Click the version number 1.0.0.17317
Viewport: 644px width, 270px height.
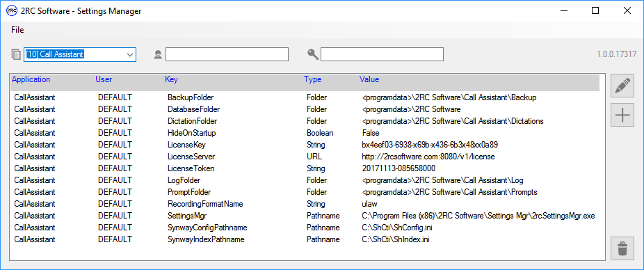[x=616, y=54]
